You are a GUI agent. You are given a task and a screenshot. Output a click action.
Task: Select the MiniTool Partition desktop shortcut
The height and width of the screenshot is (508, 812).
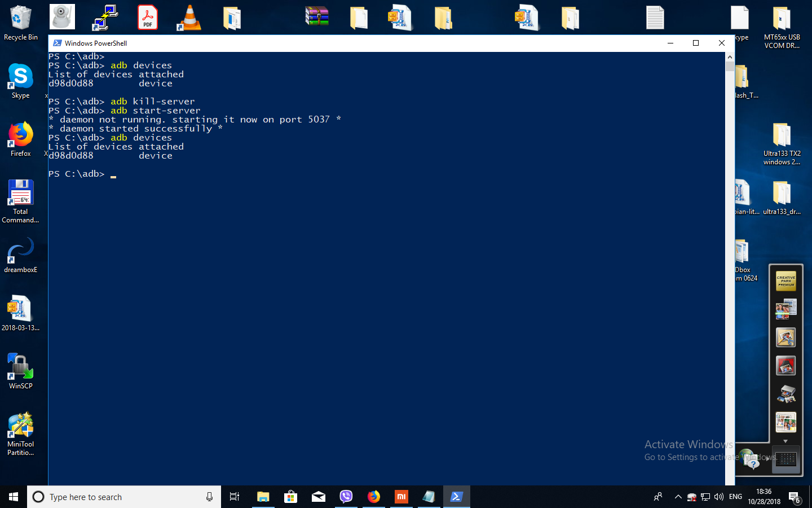point(21,434)
